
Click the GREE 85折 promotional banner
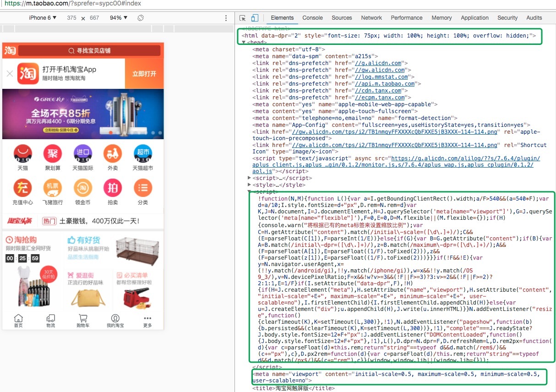pos(83,114)
